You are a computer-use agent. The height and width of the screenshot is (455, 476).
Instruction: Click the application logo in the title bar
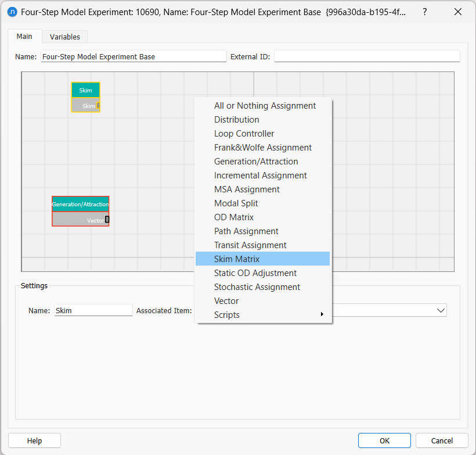click(12, 12)
